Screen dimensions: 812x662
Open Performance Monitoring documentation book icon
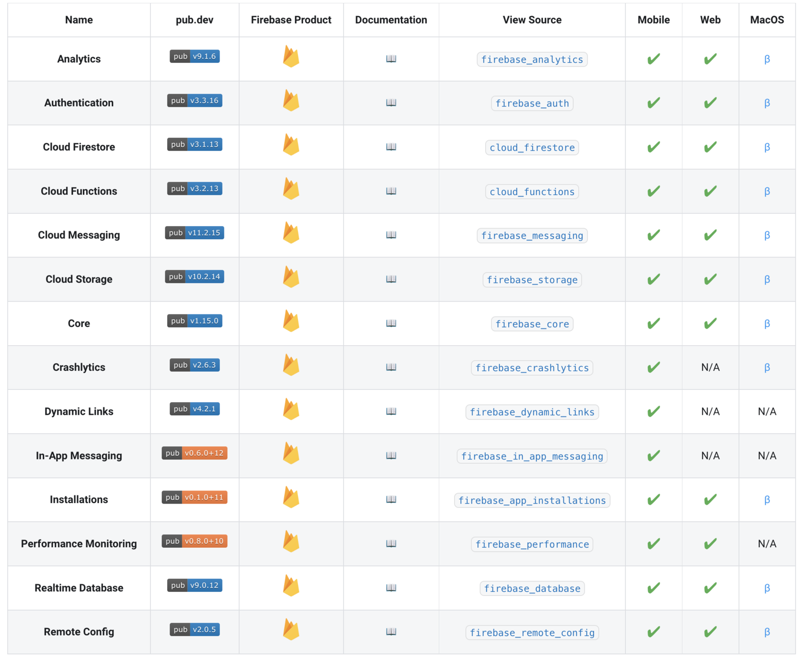click(x=391, y=543)
